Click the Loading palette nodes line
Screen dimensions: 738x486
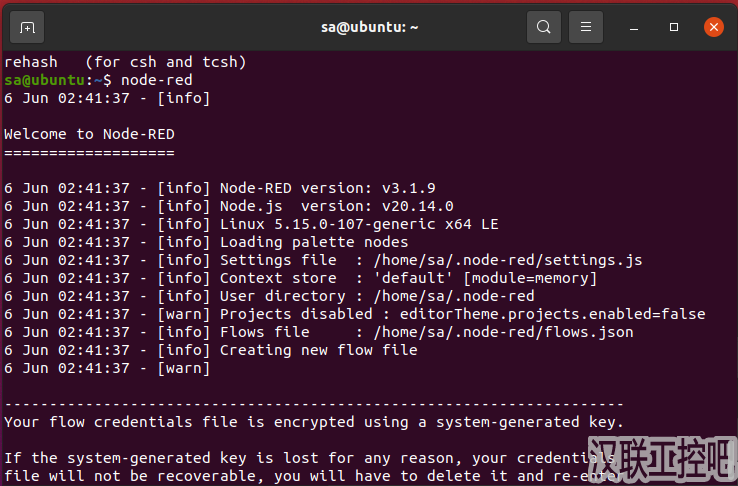314,242
